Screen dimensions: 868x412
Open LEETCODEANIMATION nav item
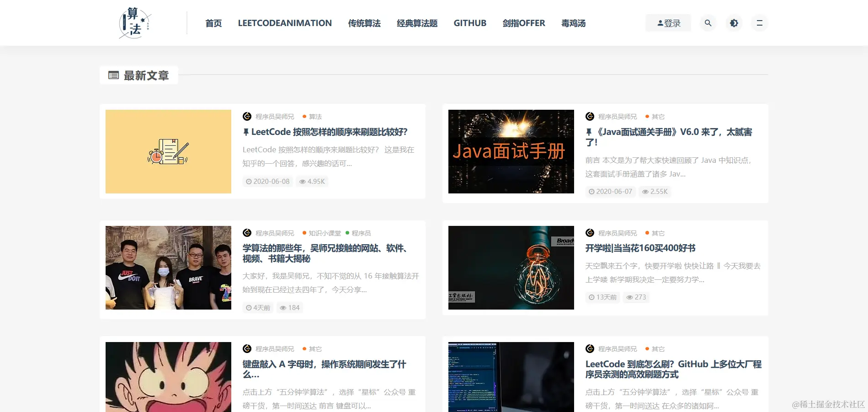pyautogui.click(x=285, y=23)
